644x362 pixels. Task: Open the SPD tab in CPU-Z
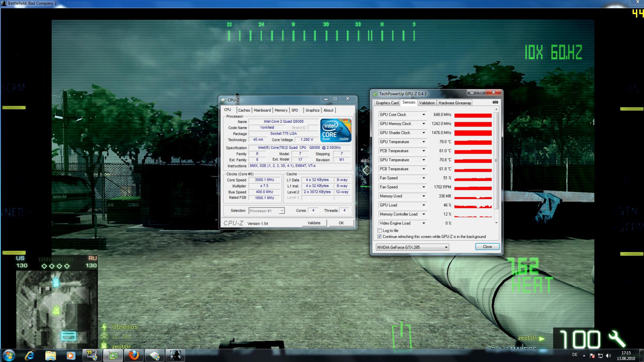(x=295, y=110)
